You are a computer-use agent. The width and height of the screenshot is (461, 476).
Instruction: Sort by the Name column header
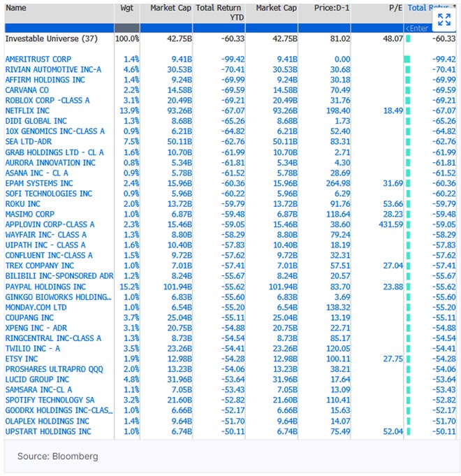tap(16, 8)
